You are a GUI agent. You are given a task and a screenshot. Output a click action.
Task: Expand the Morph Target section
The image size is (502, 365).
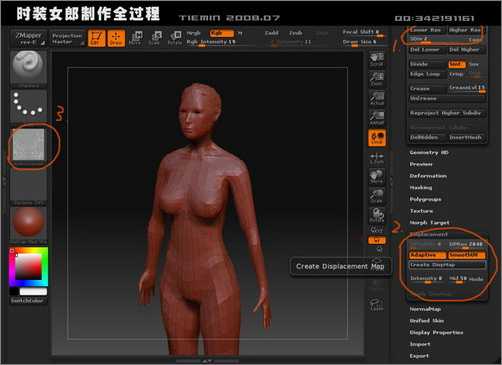[x=430, y=222]
